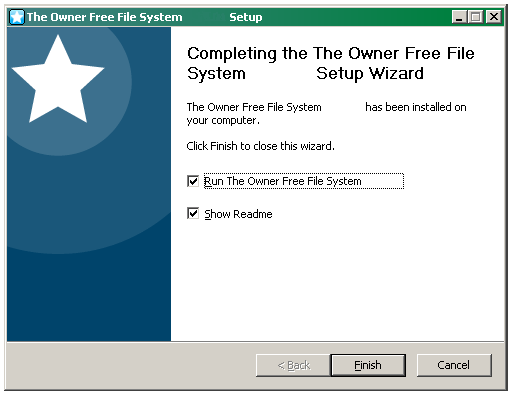511x395 pixels.
Task: Minimize the setup window
Action: (x=459, y=17)
